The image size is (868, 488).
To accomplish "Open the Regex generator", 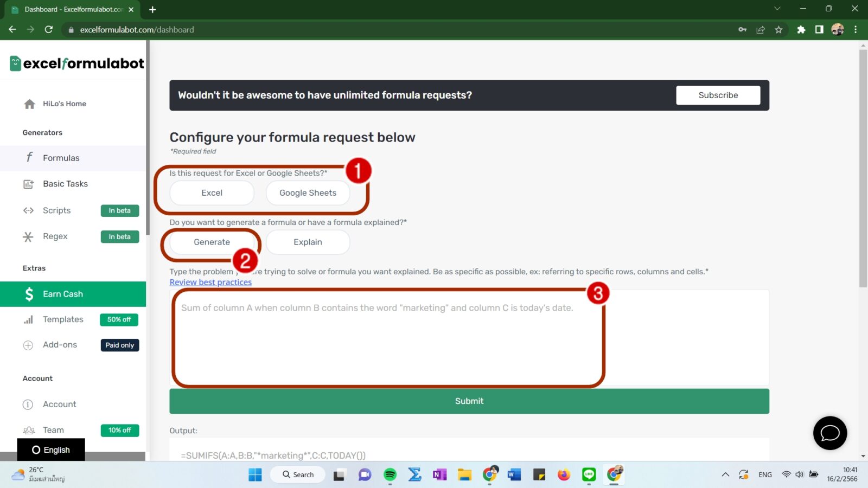I will (x=55, y=236).
